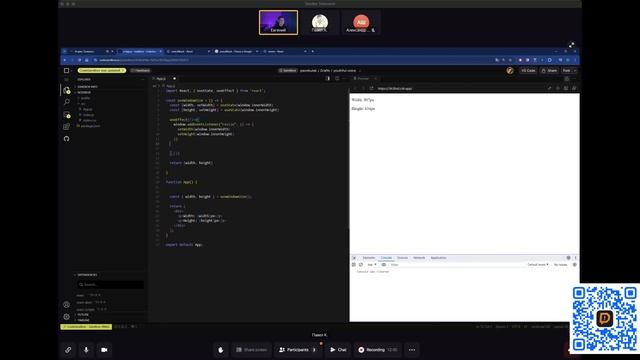Open the Explorer files icon in activity bar

(x=67, y=90)
